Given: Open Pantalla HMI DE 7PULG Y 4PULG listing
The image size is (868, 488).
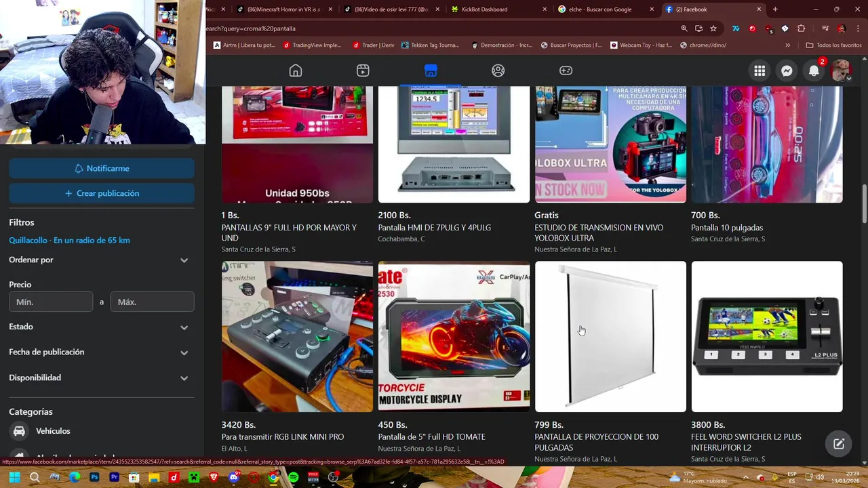Looking at the screenshot, I should coord(454,145).
